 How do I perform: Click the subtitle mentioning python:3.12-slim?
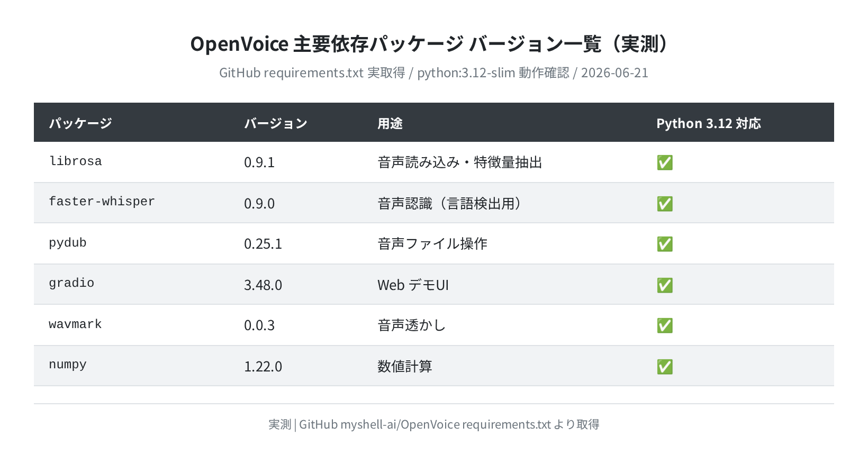click(x=434, y=73)
